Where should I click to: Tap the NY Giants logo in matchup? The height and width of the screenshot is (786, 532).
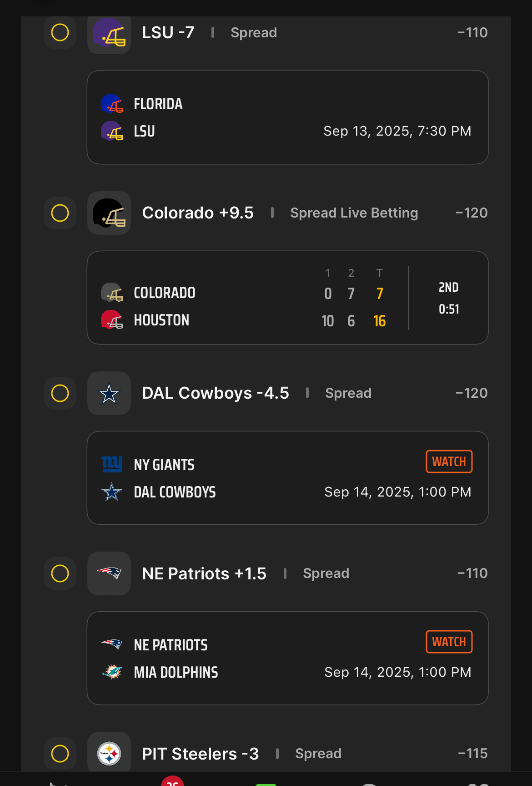point(112,464)
